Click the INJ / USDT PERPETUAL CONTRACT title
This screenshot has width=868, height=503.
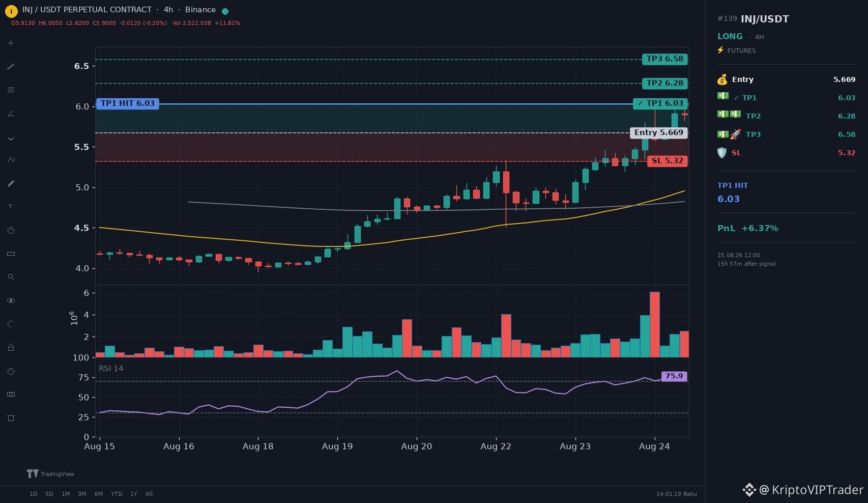[x=87, y=10]
